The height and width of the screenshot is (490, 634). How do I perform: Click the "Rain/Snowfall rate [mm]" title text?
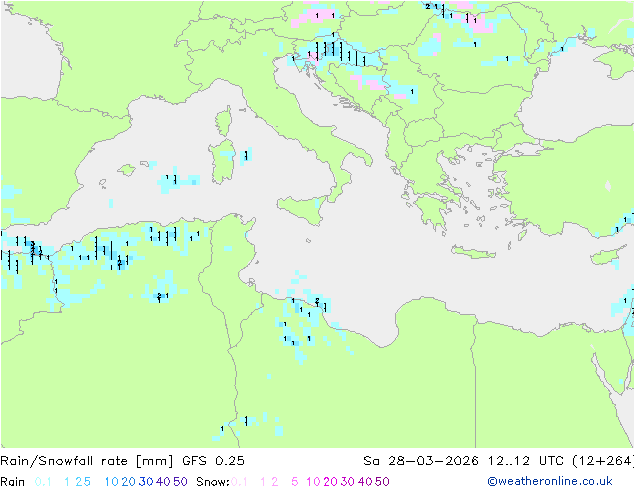click(x=87, y=461)
